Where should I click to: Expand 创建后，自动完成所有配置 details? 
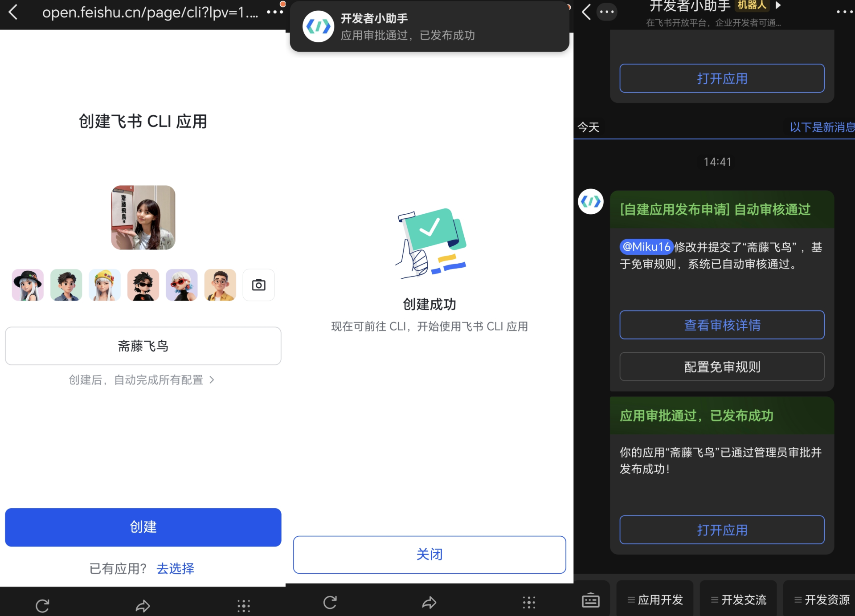click(142, 380)
